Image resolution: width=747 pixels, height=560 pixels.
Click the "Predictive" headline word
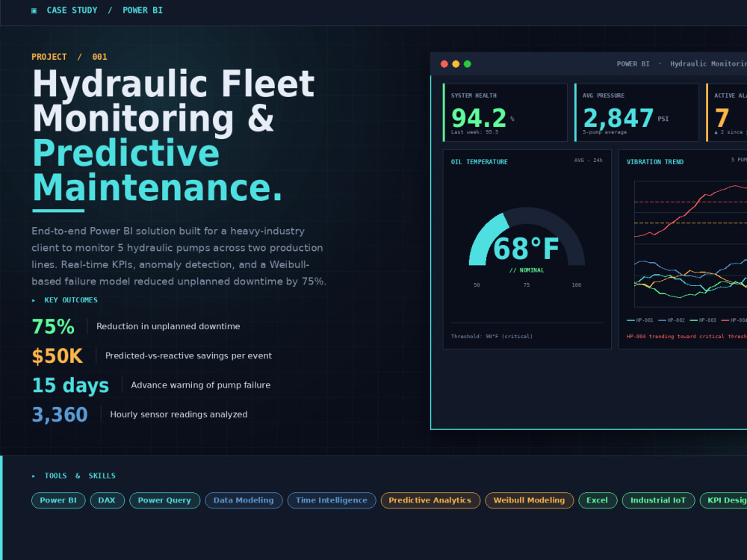pos(126,153)
